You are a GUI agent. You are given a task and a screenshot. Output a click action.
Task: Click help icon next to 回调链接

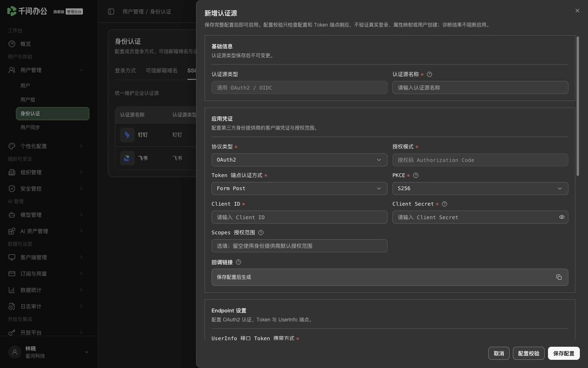(x=239, y=262)
